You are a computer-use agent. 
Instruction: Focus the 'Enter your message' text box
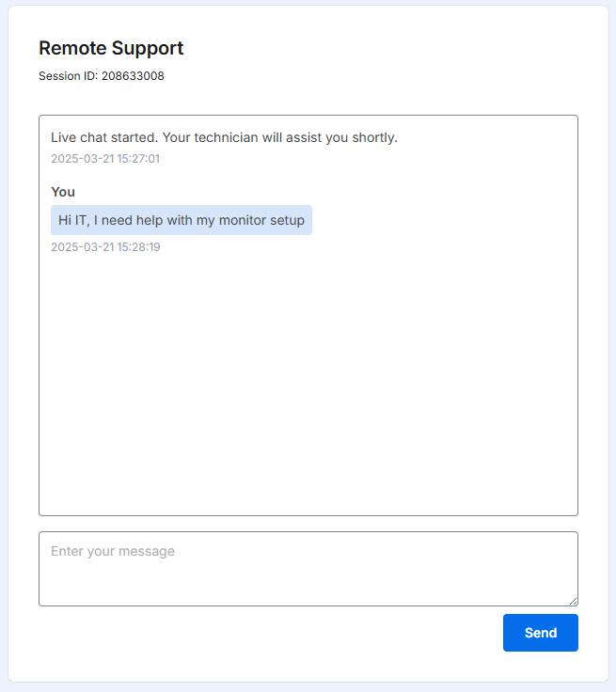[x=308, y=569]
